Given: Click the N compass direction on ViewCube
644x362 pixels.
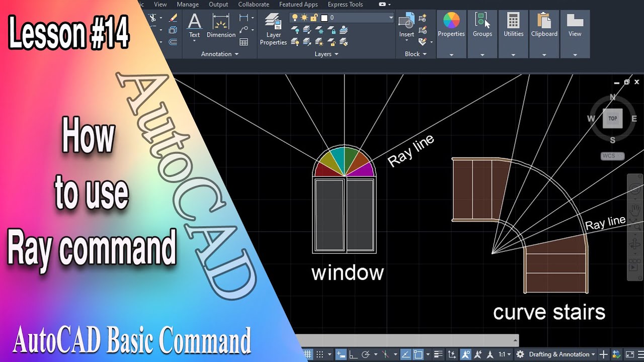Looking at the screenshot, I should [x=612, y=97].
